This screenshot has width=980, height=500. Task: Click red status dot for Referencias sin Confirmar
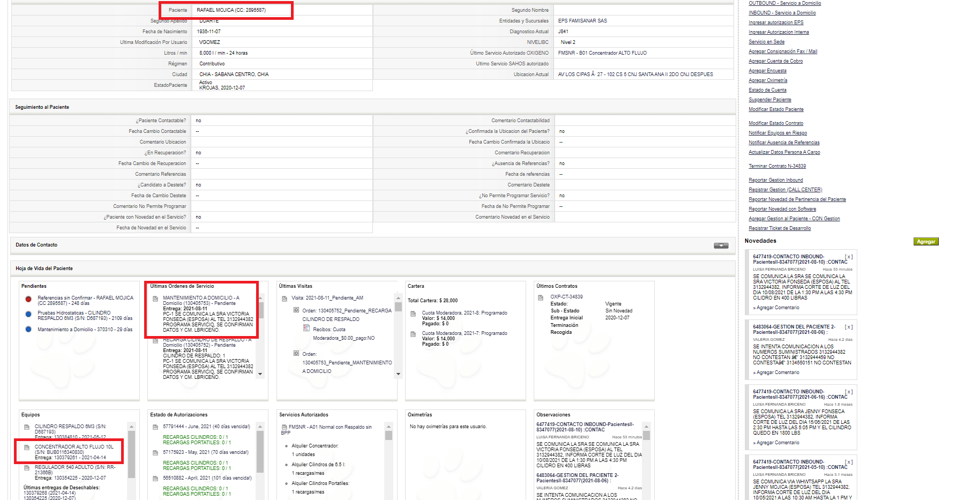click(x=28, y=299)
